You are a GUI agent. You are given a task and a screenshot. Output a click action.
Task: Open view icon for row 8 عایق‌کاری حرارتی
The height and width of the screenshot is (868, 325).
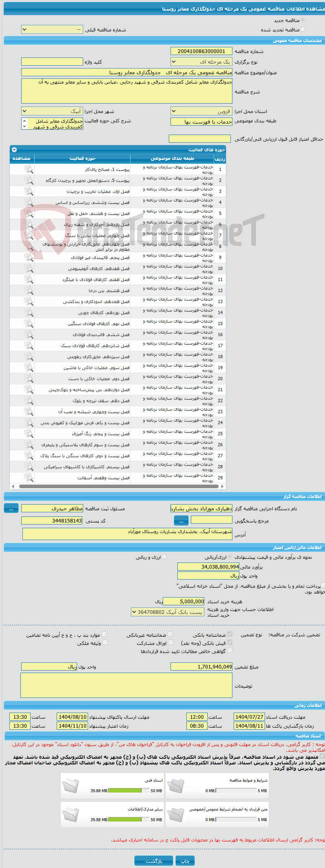click(29, 246)
